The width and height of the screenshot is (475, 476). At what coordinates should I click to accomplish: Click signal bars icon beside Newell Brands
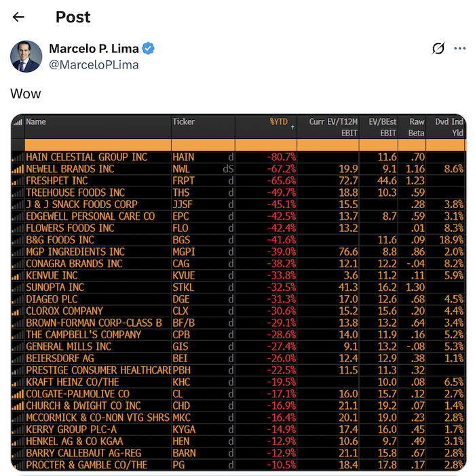coord(18,169)
